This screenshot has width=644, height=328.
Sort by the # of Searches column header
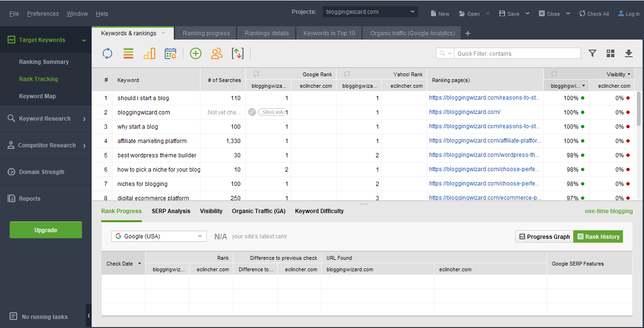(224, 80)
